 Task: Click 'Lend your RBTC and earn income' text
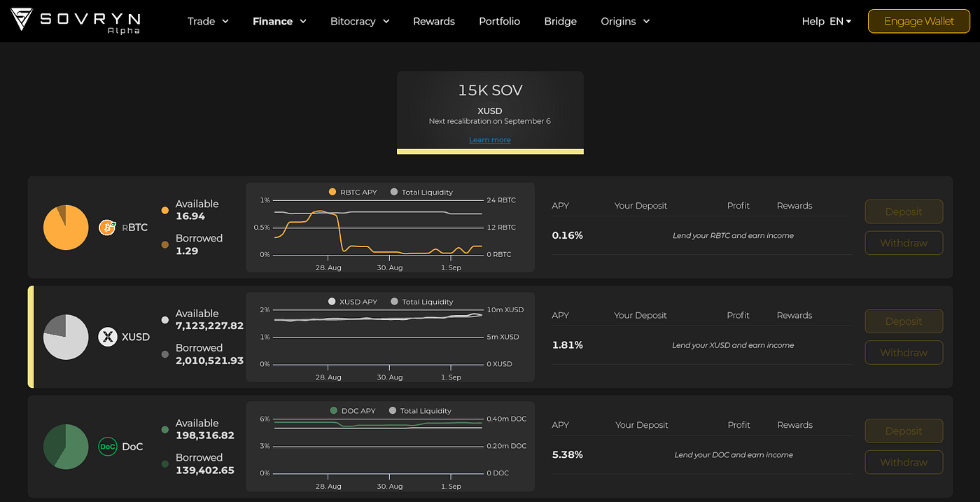733,236
